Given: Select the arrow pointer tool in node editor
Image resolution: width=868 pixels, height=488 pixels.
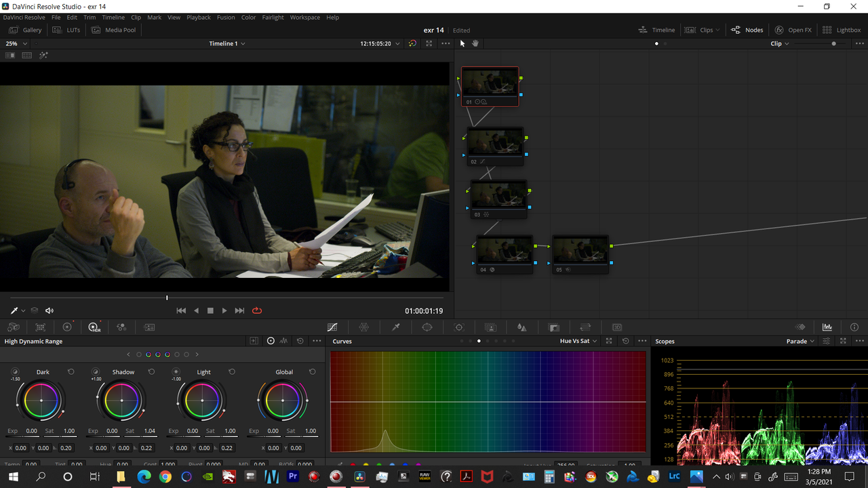Looking at the screenshot, I should click(462, 43).
